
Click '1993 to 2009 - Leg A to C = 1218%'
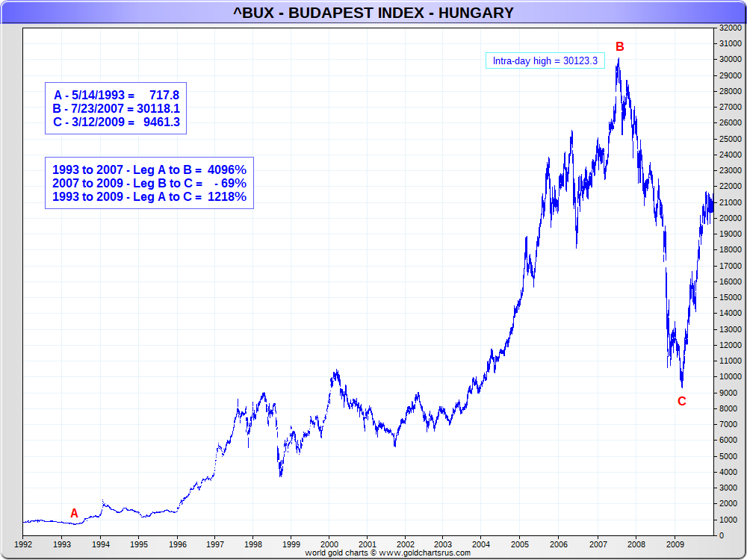(x=149, y=196)
